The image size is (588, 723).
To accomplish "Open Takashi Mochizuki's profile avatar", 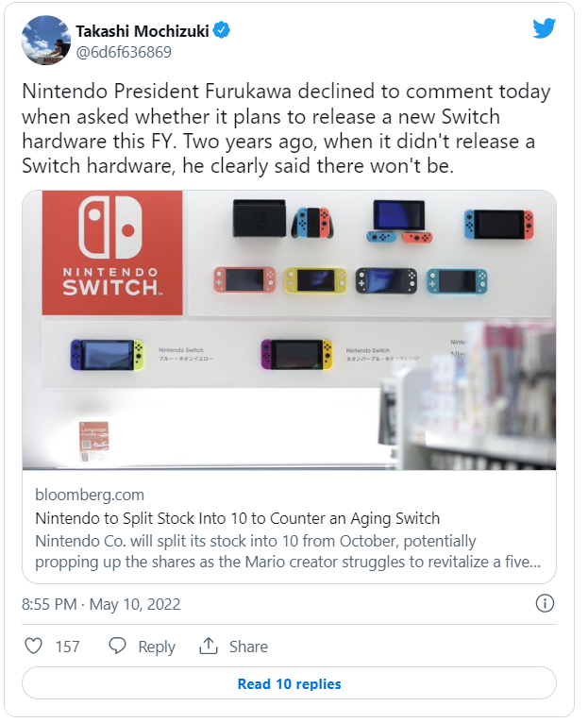I will [45, 41].
